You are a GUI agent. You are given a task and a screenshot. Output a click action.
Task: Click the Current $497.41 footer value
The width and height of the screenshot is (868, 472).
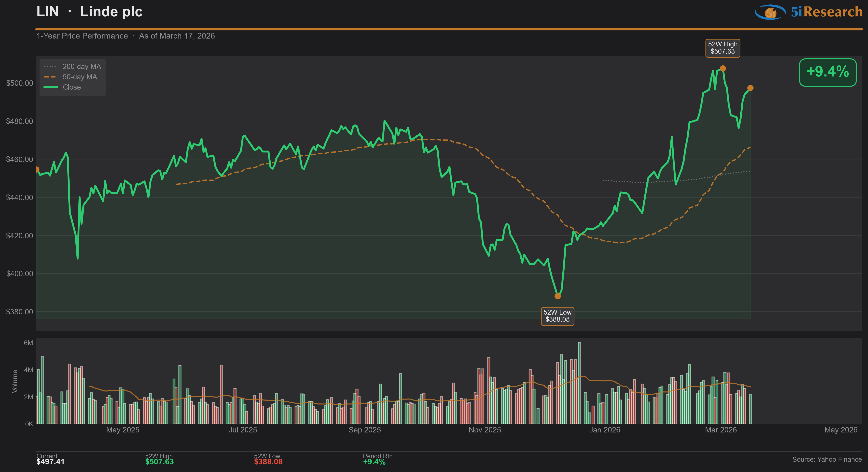click(x=51, y=462)
